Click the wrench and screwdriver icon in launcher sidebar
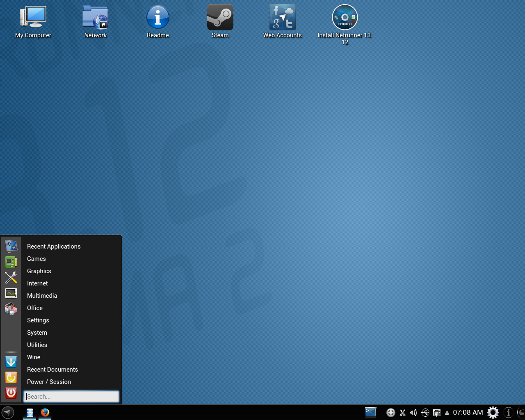 click(11, 278)
